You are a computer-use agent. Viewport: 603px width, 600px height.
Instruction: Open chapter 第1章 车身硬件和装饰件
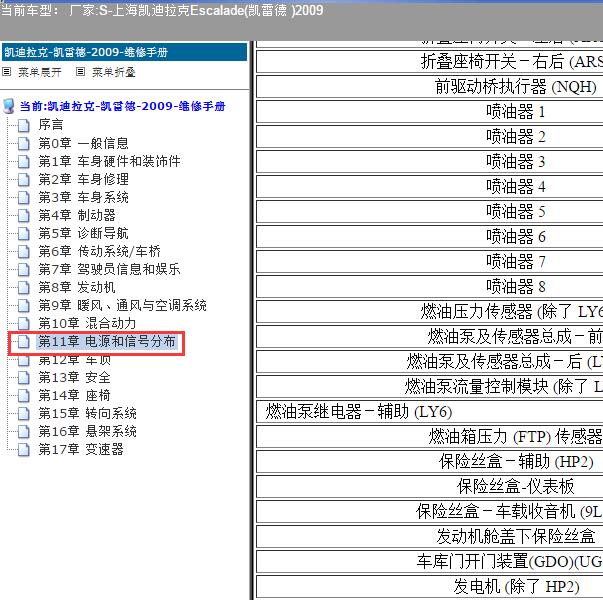point(109,161)
